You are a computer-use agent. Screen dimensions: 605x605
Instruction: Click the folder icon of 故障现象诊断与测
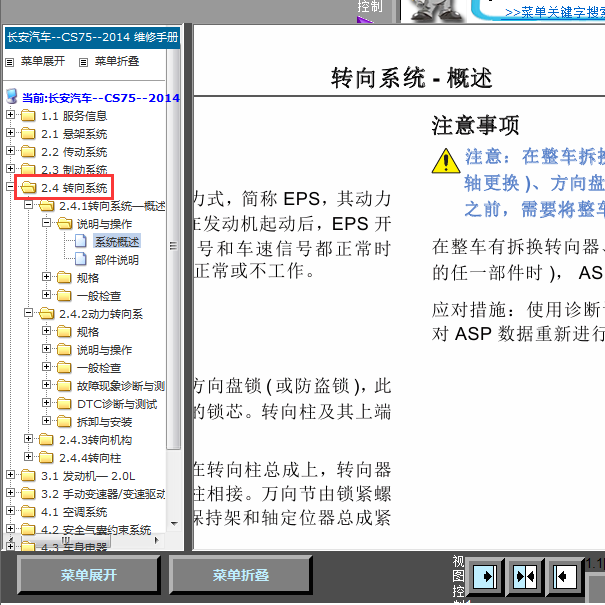64,385
